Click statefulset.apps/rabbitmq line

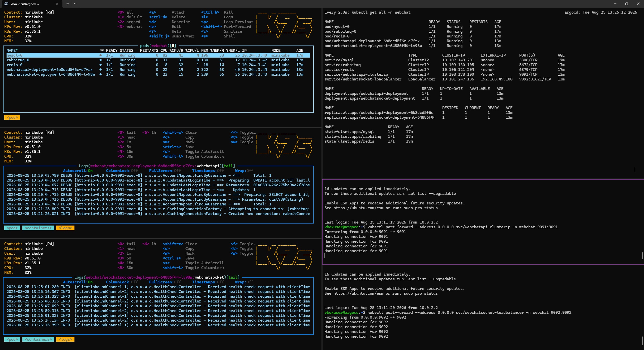tap(369, 137)
